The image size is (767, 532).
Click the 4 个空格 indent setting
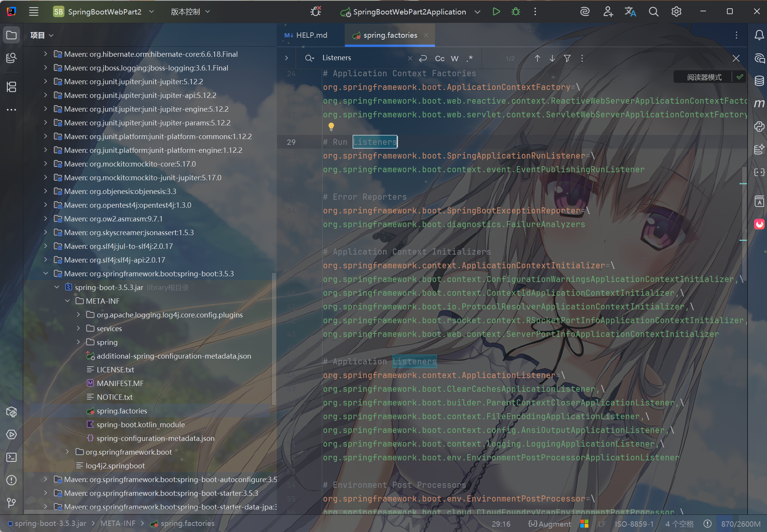click(679, 524)
